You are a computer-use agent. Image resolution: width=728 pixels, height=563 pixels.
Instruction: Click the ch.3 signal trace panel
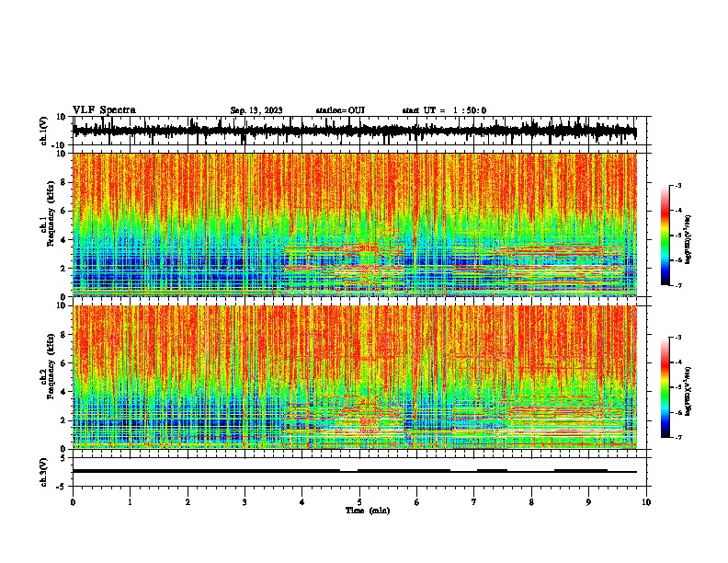[x=359, y=472]
